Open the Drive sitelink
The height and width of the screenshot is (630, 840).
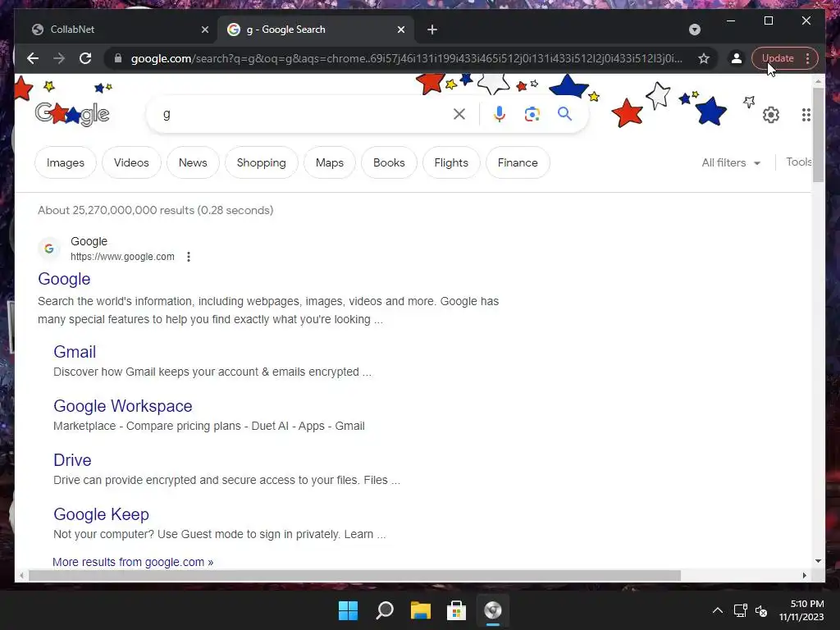pyautogui.click(x=72, y=460)
